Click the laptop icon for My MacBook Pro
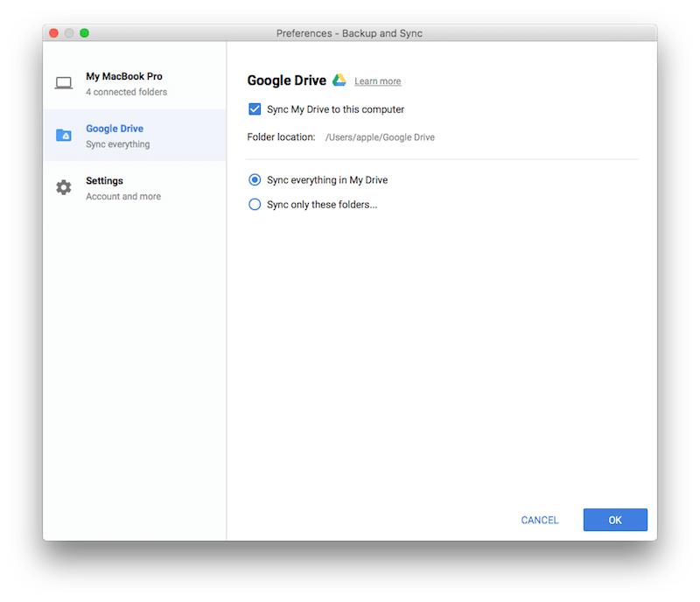Screen dimensions: 700x602 64,83
